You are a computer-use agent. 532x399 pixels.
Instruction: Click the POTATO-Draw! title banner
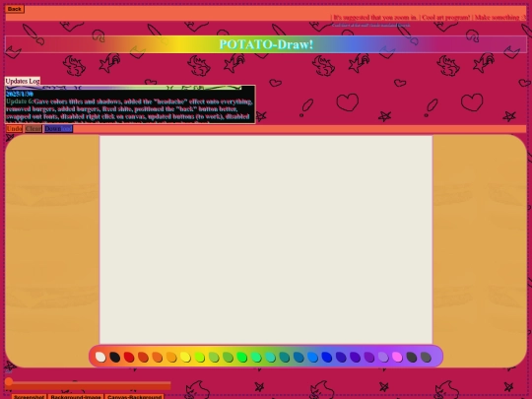click(x=266, y=44)
